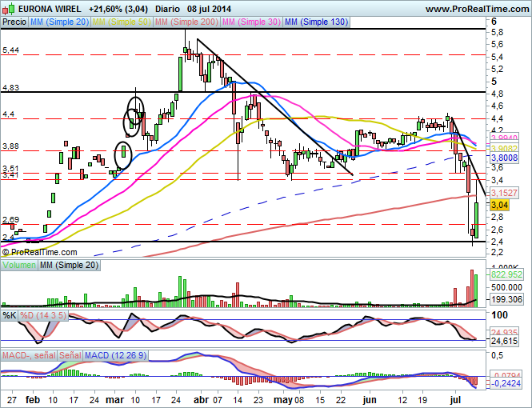Image resolution: width=532 pixels, height=408 pixels.
Task: Toggle the blue MM (Simple 20) price legend
Action: coord(58,22)
